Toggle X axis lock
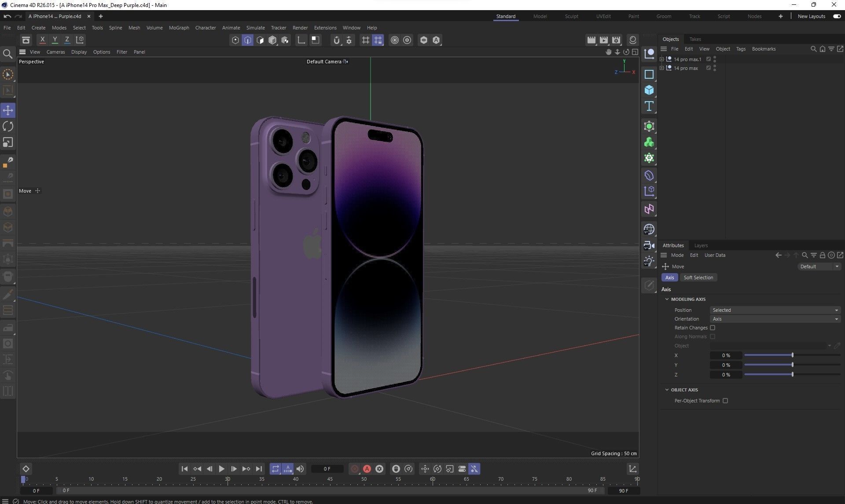The height and width of the screenshot is (504, 845). [42, 40]
